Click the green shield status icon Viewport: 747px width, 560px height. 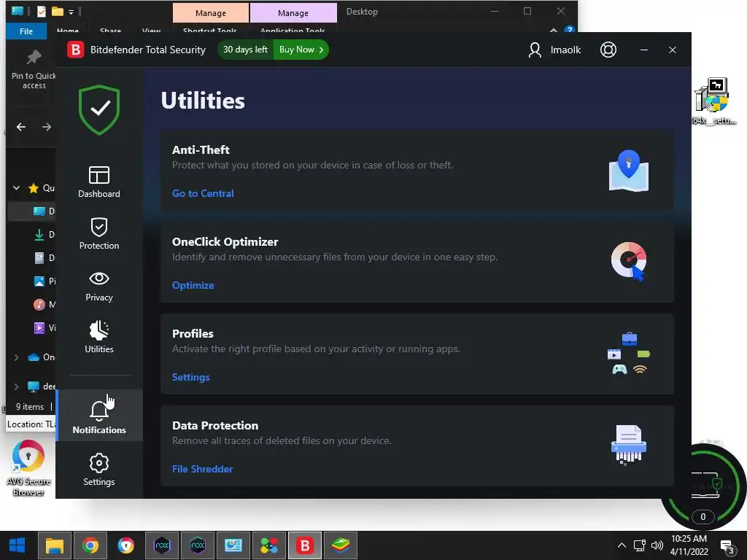99,110
